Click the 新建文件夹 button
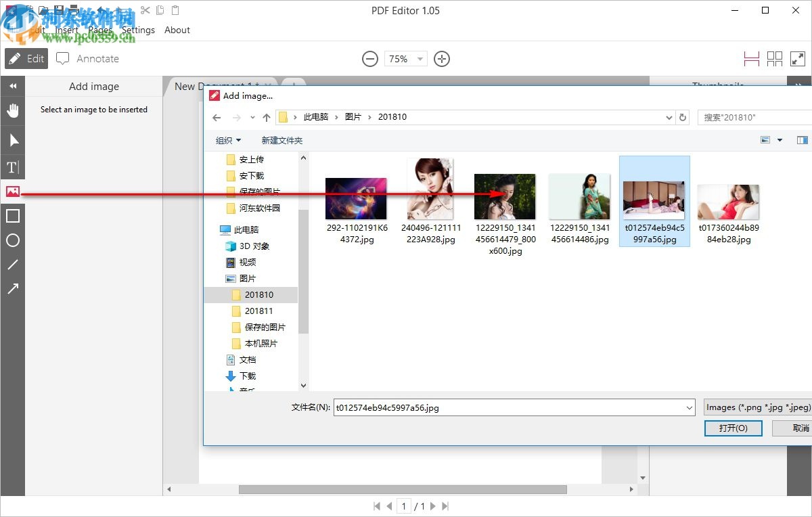The image size is (812, 517). coord(282,140)
